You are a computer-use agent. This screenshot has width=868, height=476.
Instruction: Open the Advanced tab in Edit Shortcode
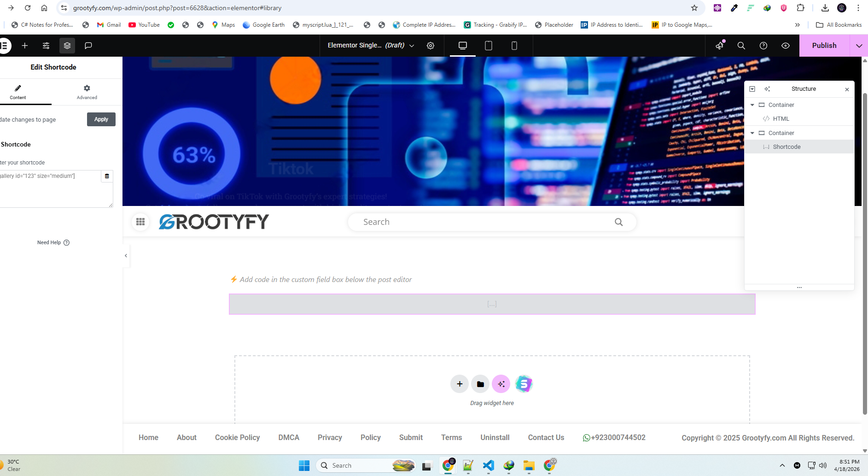tap(87, 92)
